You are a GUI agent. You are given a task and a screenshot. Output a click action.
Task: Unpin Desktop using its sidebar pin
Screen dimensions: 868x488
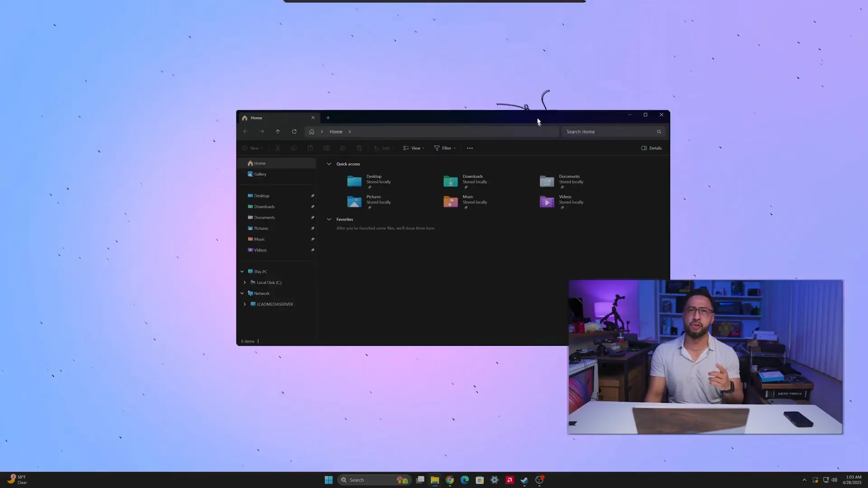tap(312, 196)
